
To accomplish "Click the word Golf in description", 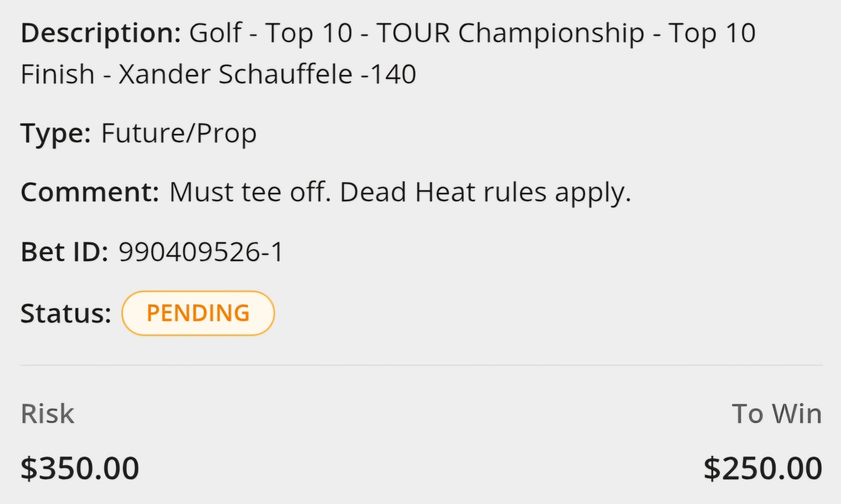I will [x=216, y=33].
